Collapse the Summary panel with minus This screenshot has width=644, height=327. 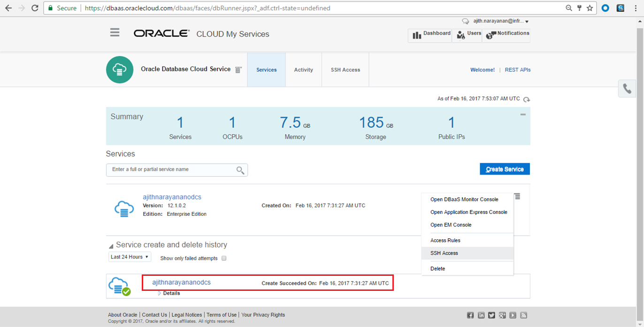tap(523, 114)
